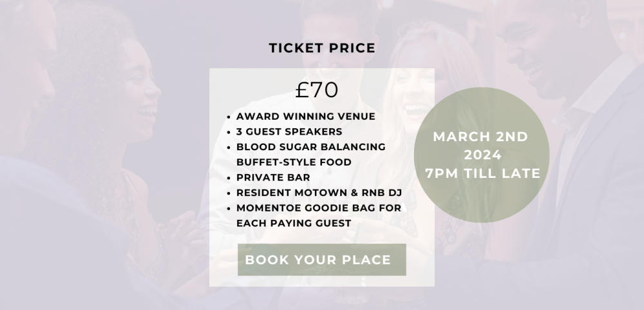Click the BLOOD SUGAR BALANCING line
Image resolution: width=644 pixels, height=310 pixels.
pos(311,147)
